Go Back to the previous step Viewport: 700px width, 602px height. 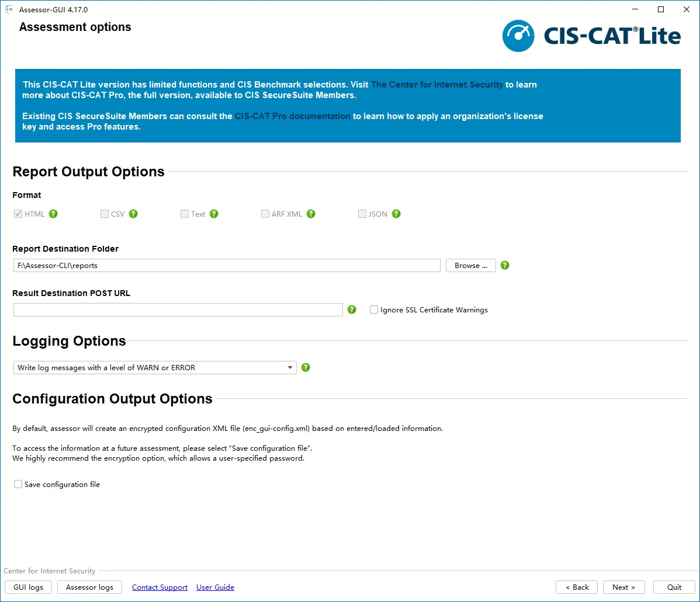pyautogui.click(x=577, y=587)
